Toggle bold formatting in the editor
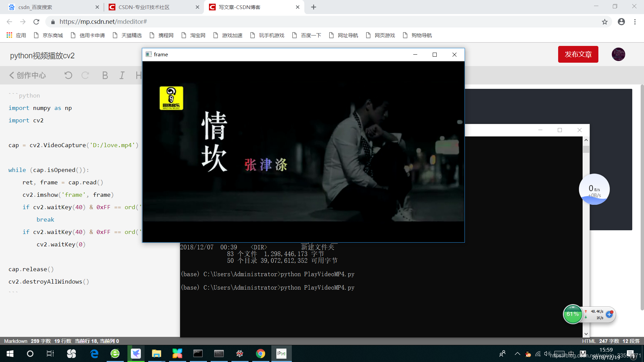This screenshot has height=362, width=644. click(105, 75)
